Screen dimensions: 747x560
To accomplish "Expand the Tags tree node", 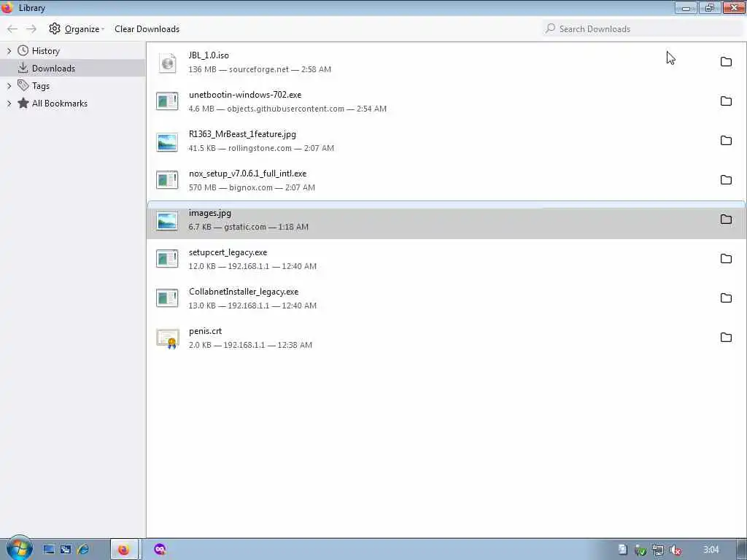I will (x=9, y=86).
